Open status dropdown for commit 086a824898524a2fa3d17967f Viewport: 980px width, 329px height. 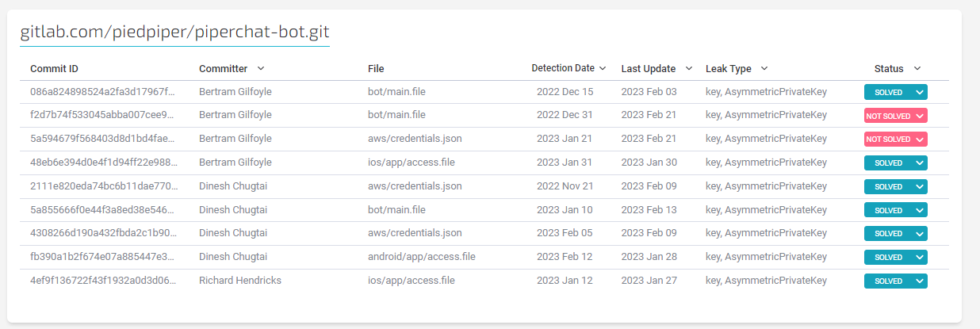[919, 92]
